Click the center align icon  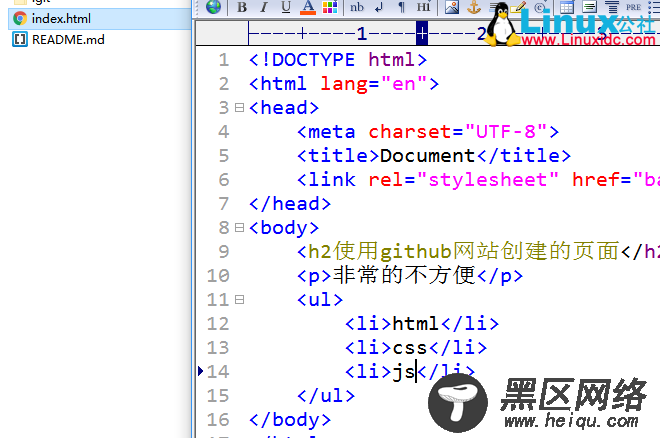(612, 7)
